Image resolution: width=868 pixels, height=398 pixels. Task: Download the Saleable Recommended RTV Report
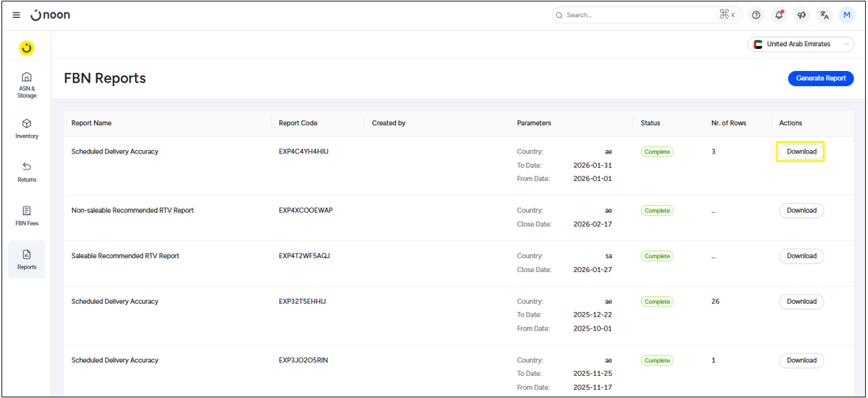coord(801,256)
